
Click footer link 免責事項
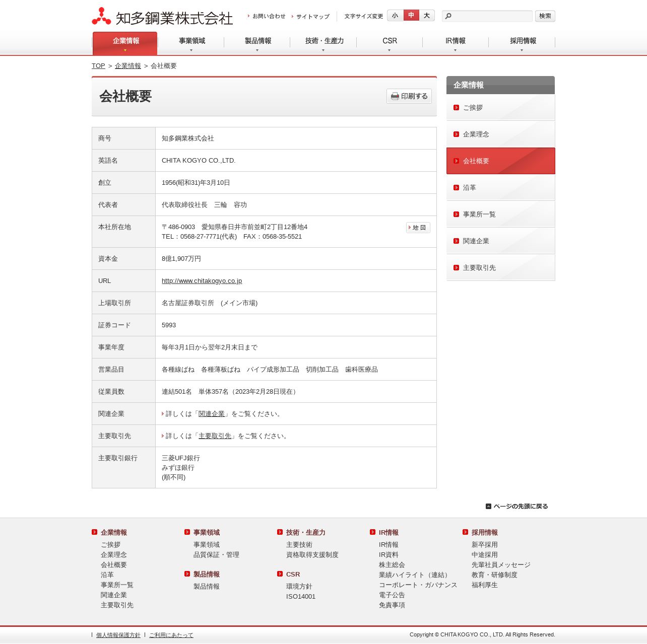click(x=392, y=605)
